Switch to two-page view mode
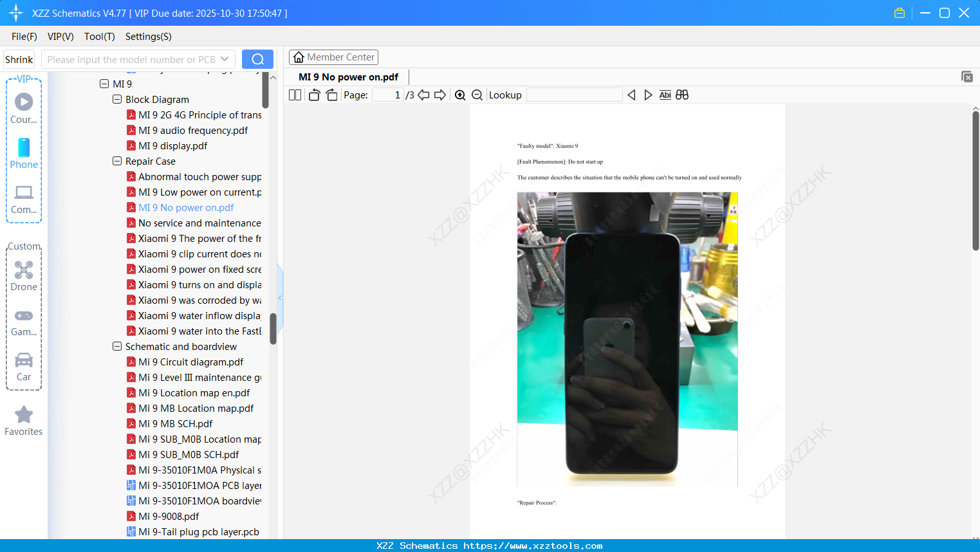Viewport: 980px width, 552px height. tap(294, 95)
